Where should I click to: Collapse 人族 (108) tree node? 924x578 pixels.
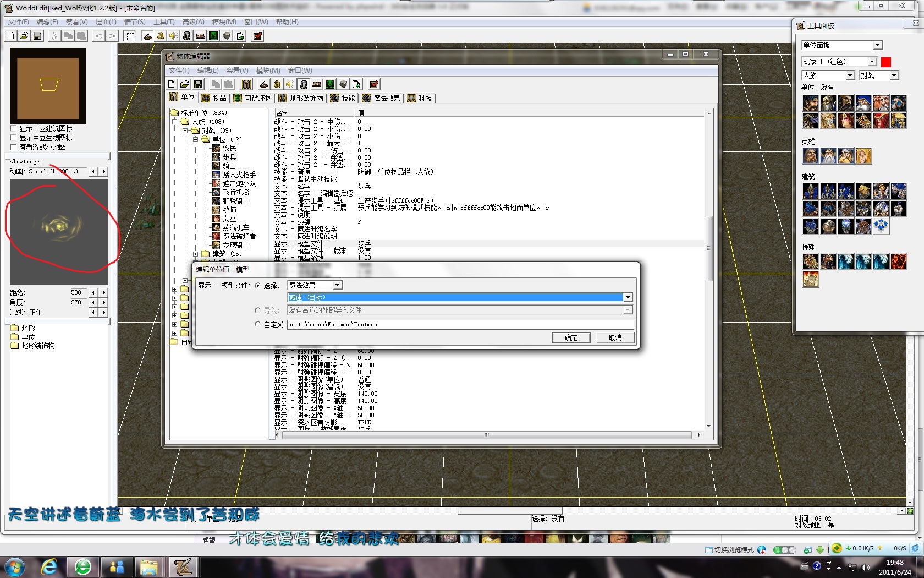tap(175, 122)
